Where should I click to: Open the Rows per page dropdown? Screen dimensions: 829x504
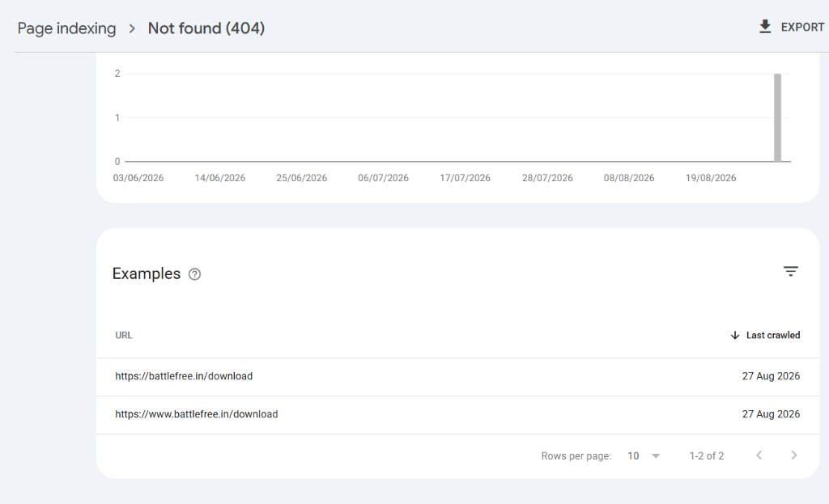[644, 456]
